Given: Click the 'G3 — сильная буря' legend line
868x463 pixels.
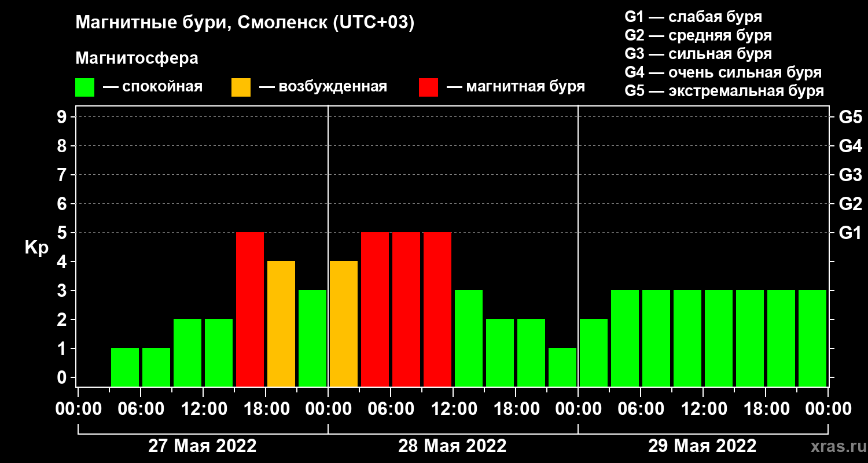Looking at the screenshot, I should pos(698,54).
